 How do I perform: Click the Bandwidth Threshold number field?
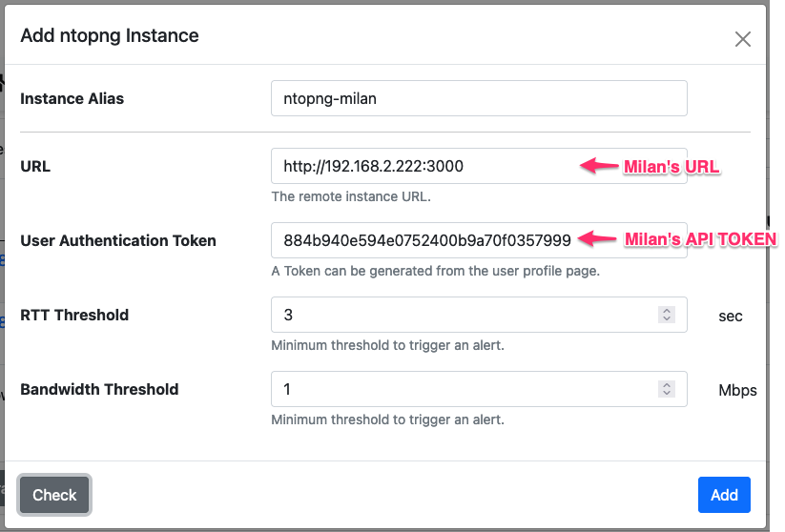pyautogui.click(x=479, y=389)
